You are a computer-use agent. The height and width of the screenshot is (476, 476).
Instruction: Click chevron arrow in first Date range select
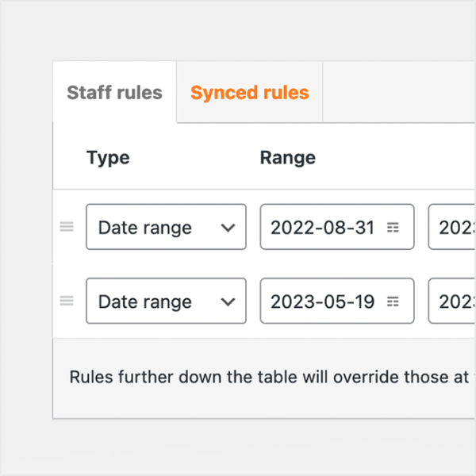click(x=228, y=228)
